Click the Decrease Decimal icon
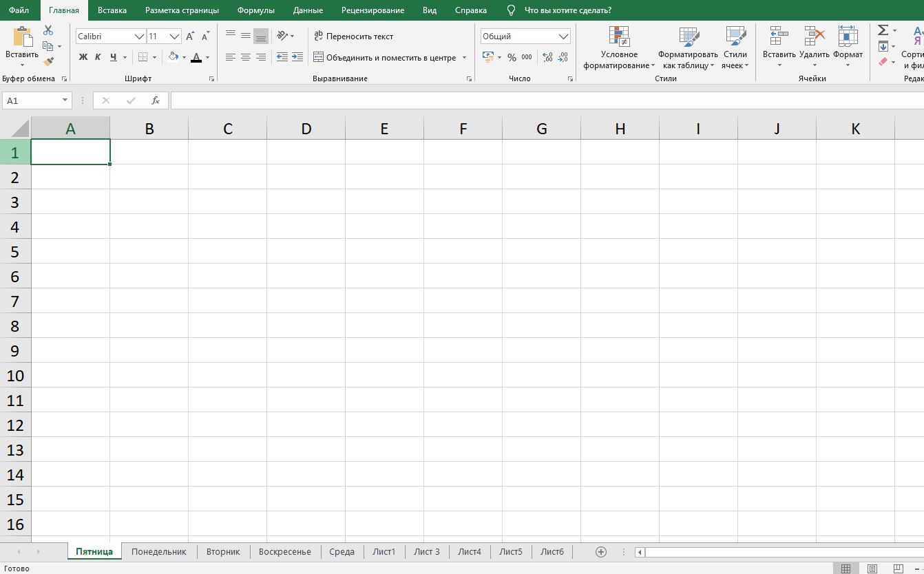The width and height of the screenshot is (924, 574). 563,57
